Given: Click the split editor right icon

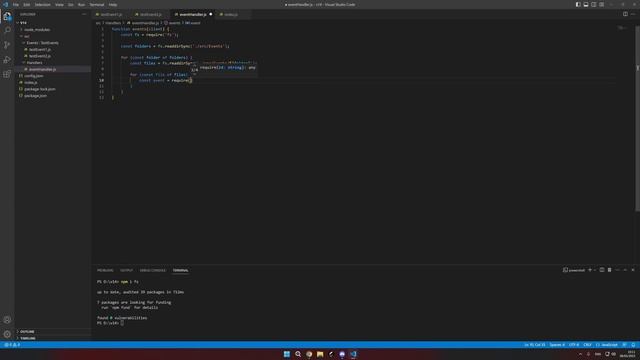Looking at the screenshot, I should click(x=625, y=14).
